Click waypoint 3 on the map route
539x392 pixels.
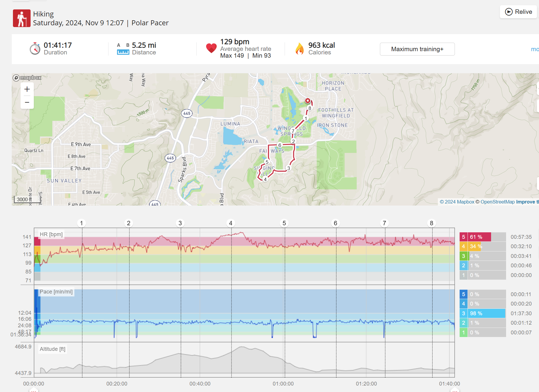[288, 168]
